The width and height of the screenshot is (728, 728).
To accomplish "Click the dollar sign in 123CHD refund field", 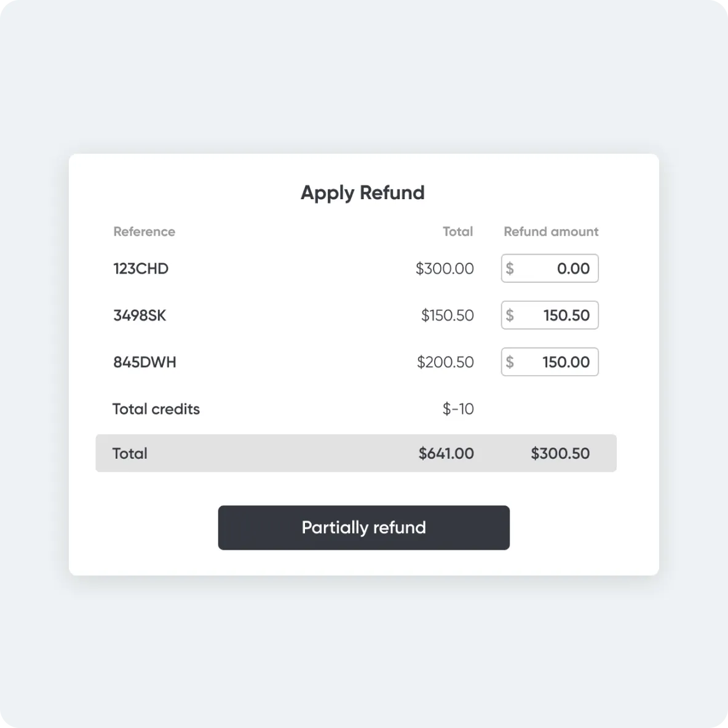I will click(510, 269).
